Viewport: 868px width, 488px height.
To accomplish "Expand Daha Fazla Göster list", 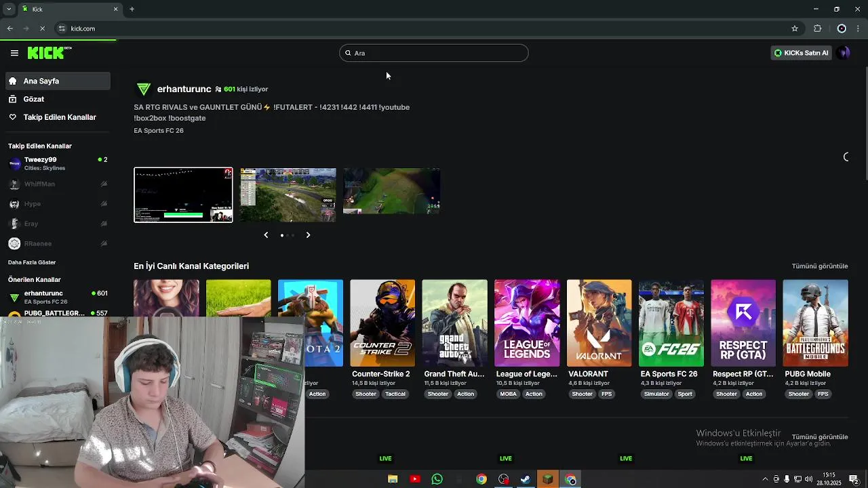I will coord(32,262).
